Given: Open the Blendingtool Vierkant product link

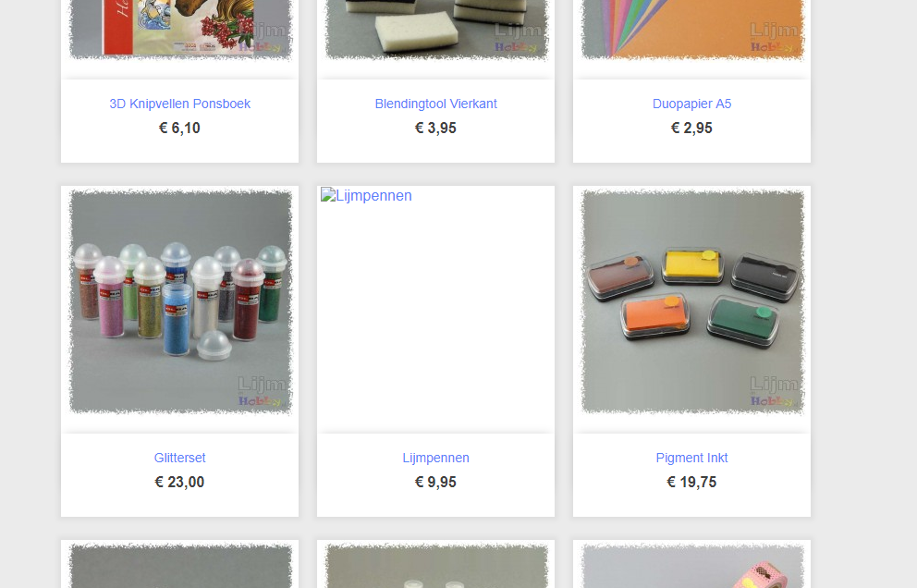Looking at the screenshot, I should [435, 104].
